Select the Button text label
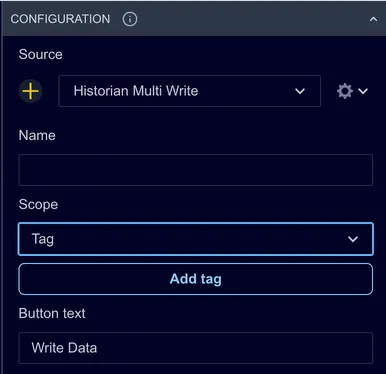 point(52,313)
